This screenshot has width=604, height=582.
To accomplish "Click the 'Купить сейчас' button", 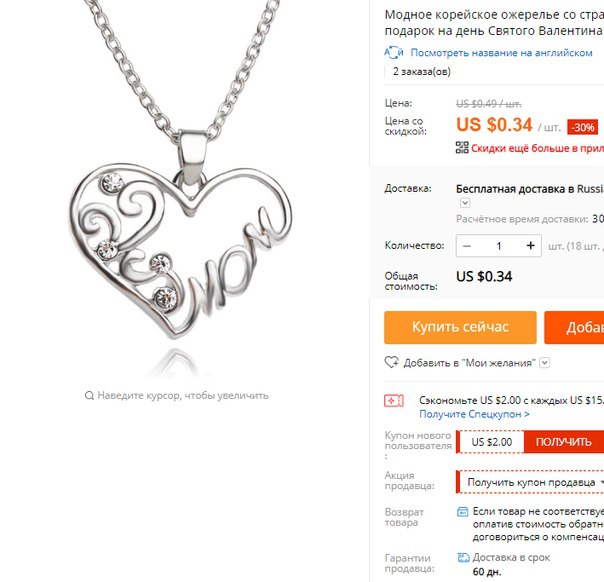I will [460, 327].
